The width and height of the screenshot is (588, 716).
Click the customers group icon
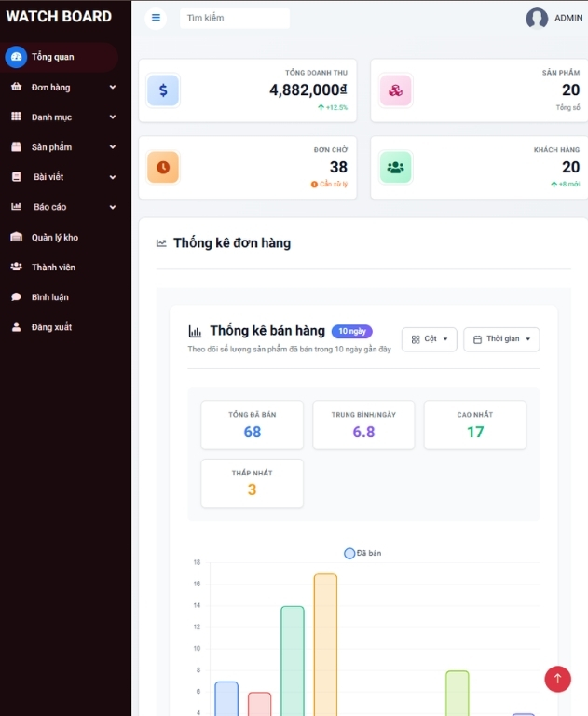(395, 167)
